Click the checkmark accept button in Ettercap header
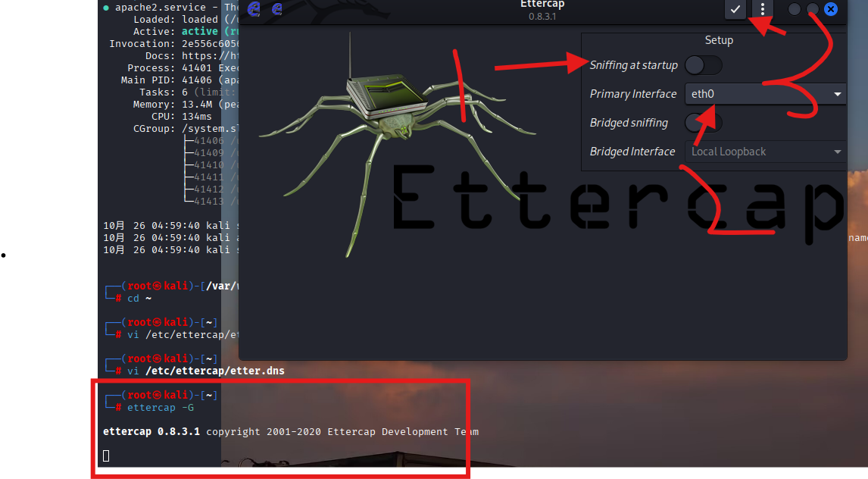The height and width of the screenshot is (479, 868). [x=735, y=9]
